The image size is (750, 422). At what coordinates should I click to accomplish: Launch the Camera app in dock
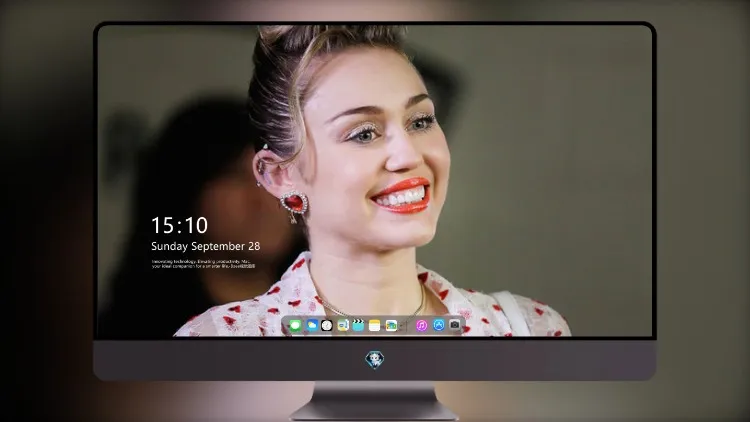454,325
